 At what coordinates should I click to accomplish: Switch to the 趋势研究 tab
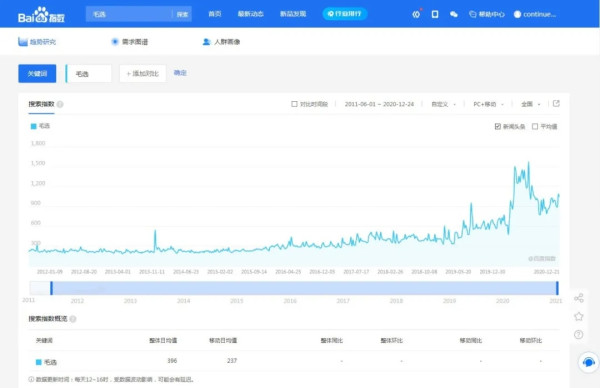(37, 42)
